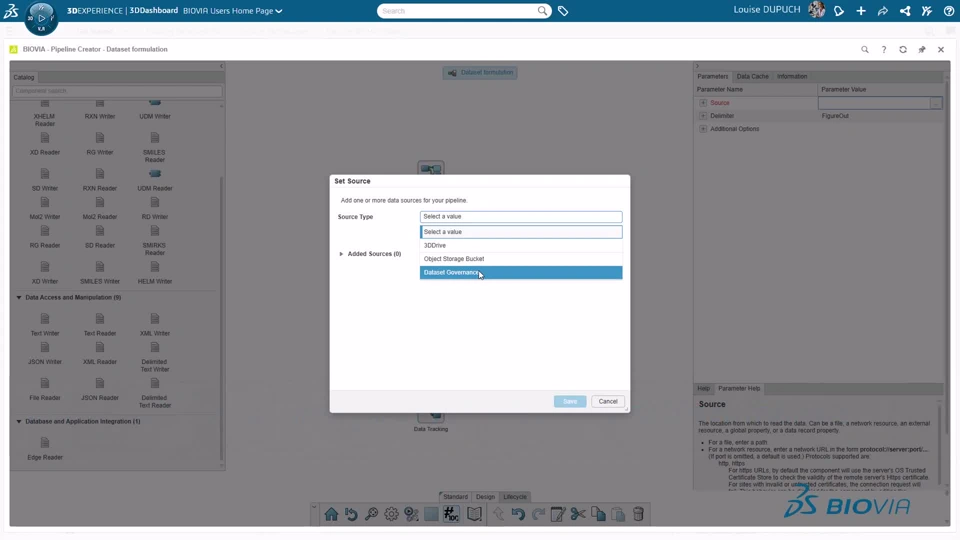
Task: Open the tag icon beside search
Action: tap(563, 11)
